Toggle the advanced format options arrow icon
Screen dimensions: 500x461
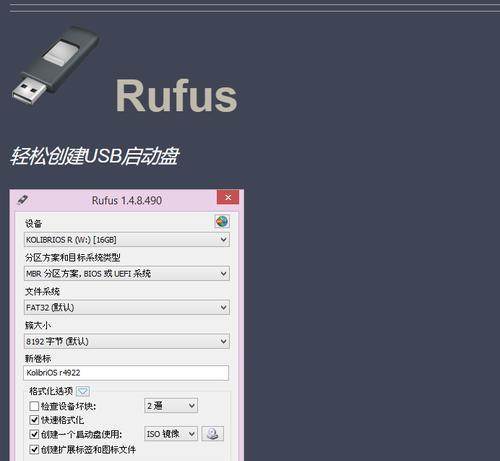tap(83, 391)
